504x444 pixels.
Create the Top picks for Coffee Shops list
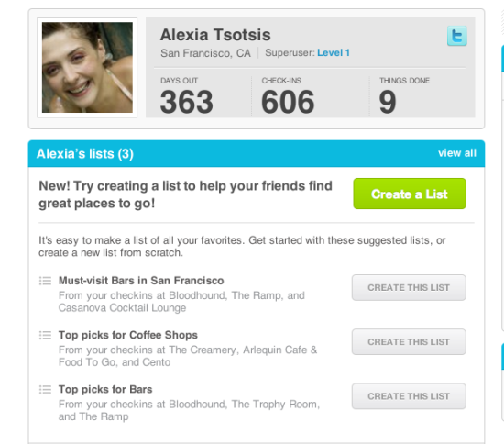[409, 341]
